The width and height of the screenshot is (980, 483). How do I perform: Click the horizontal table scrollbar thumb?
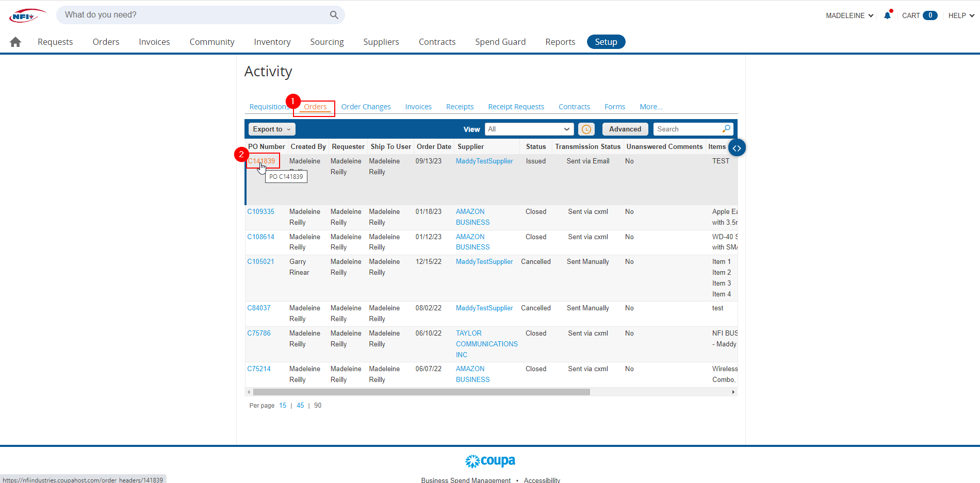pyautogui.click(x=421, y=392)
